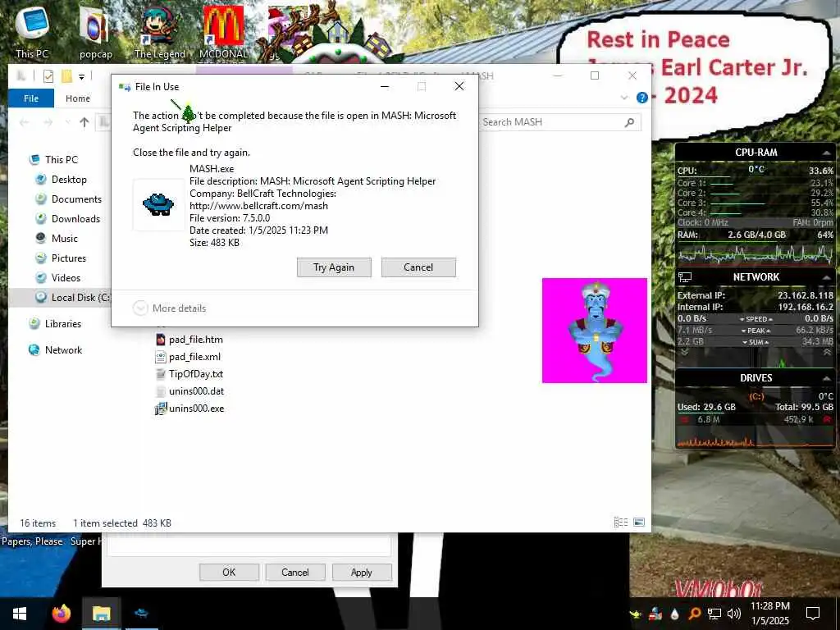Switch to details view in Explorer

click(x=620, y=522)
